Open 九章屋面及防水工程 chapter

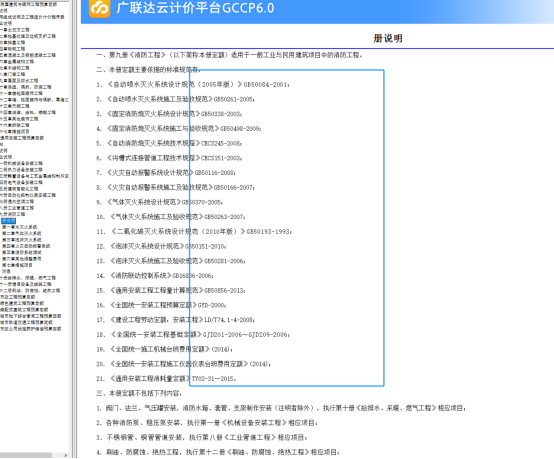pos(19,81)
